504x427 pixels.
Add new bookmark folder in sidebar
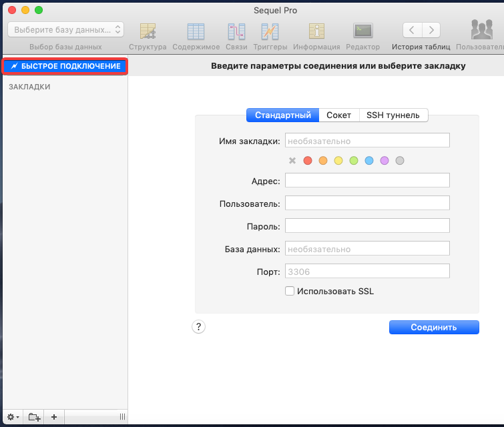point(33,417)
